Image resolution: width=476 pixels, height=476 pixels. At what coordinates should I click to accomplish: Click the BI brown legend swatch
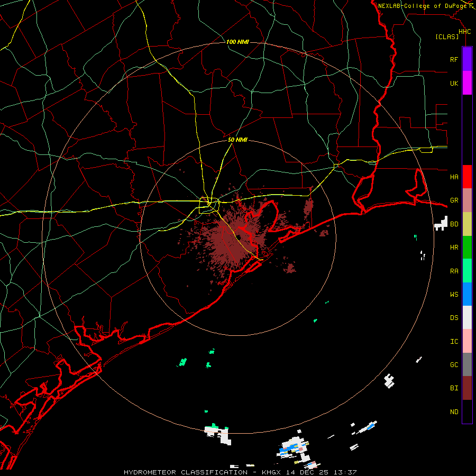[x=467, y=388]
